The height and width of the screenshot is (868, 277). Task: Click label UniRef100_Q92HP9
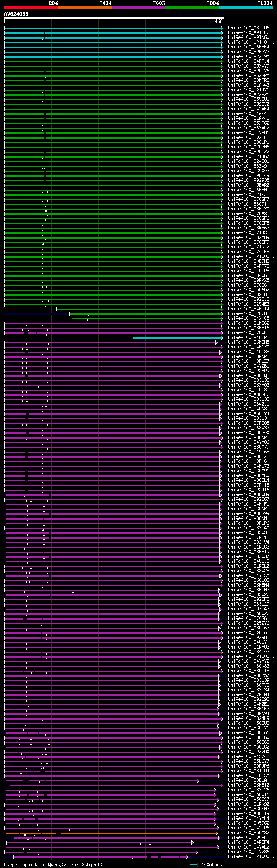click(x=248, y=371)
